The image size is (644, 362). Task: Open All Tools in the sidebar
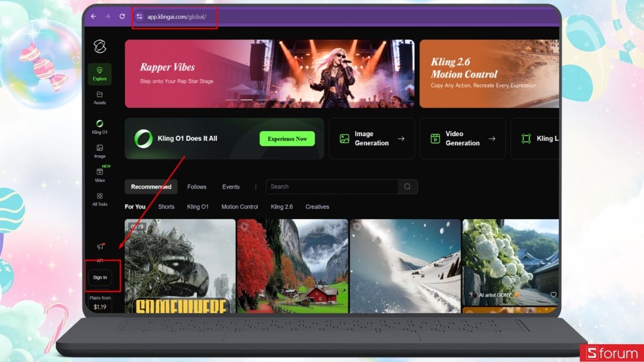pos(100,200)
